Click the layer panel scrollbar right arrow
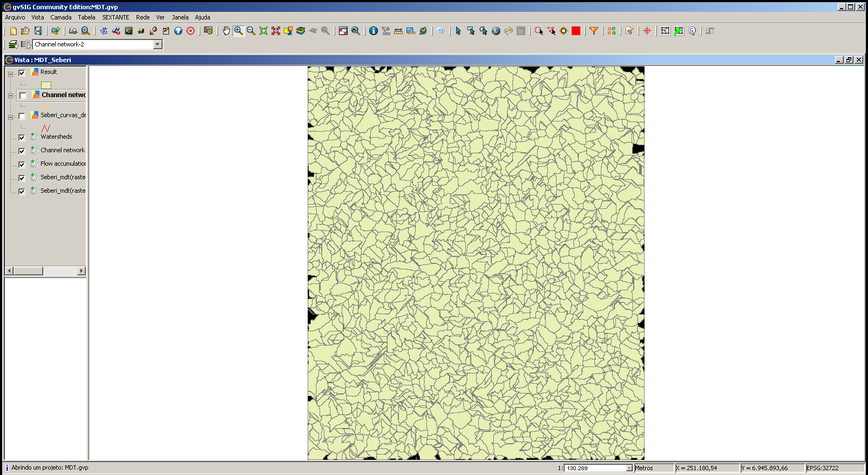868x475 pixels. click(x=82, y=271)
